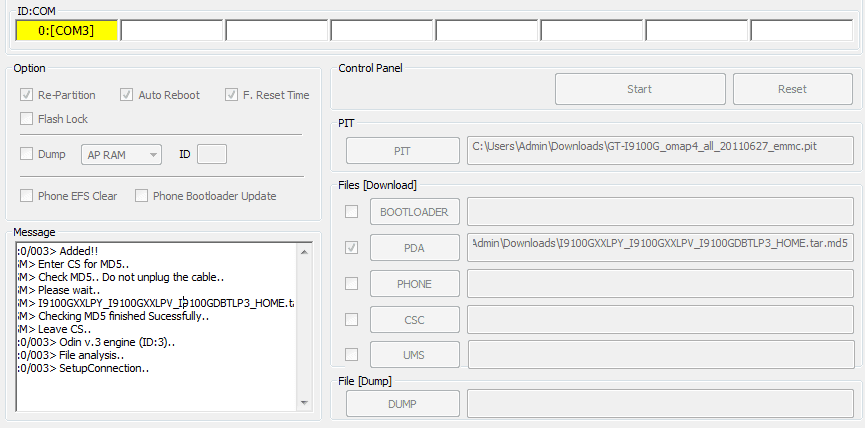The width and height of the screenshot is (865, 428).
Task: Click the PDA browse button
Action: 414,248
